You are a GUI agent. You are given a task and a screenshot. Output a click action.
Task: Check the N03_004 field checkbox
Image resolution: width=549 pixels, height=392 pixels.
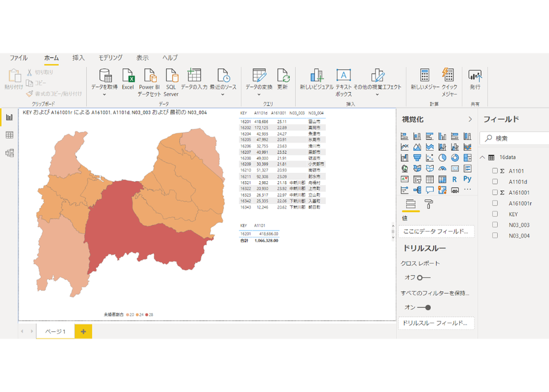(x=495, y=236)
